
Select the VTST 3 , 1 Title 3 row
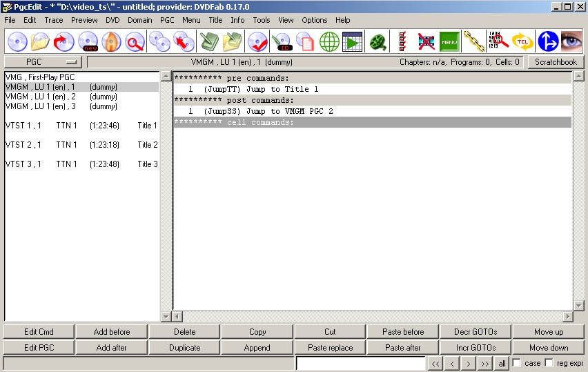click(81, 164)
